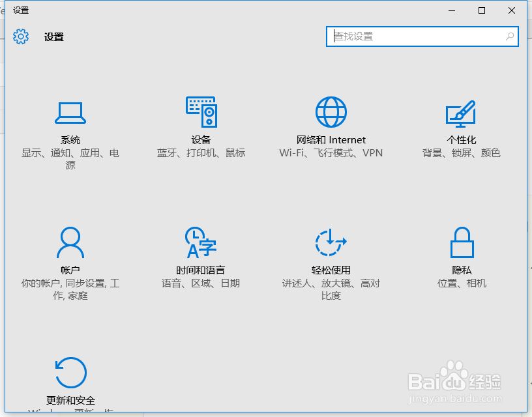Click the 设备 category title
Viewport: 532px width, 417px height.
[x=201, y=139]
